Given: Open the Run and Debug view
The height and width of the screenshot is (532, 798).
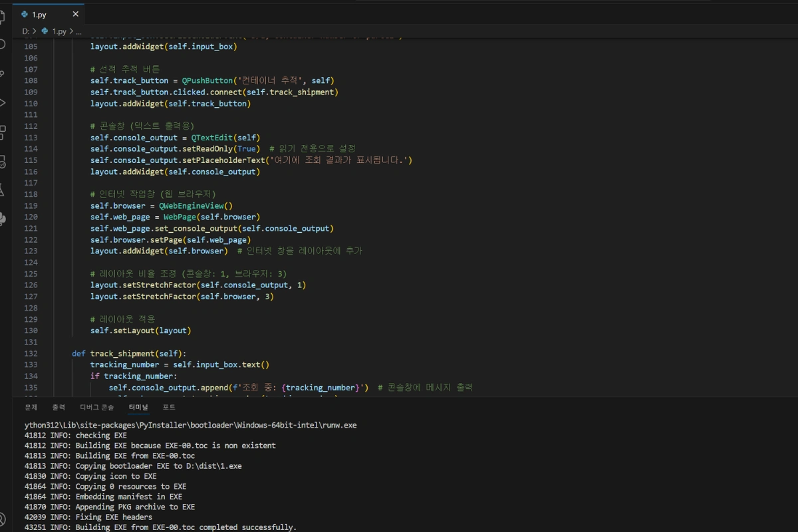Looking at the screenshot, I should pos(2,102).
